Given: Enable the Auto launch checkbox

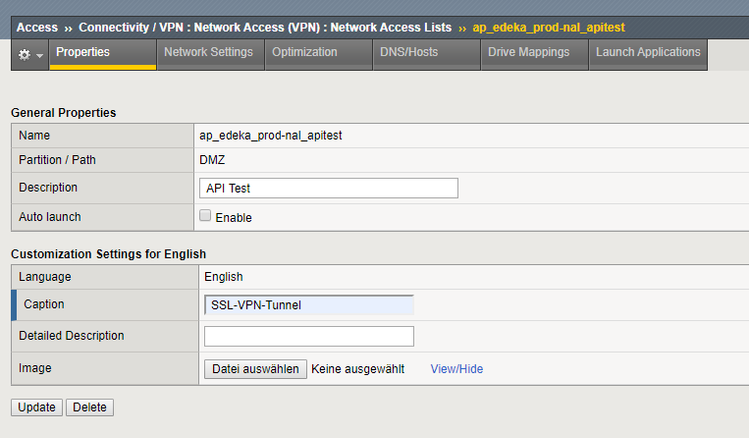Looking at the screenshot, I should [205, 215].
